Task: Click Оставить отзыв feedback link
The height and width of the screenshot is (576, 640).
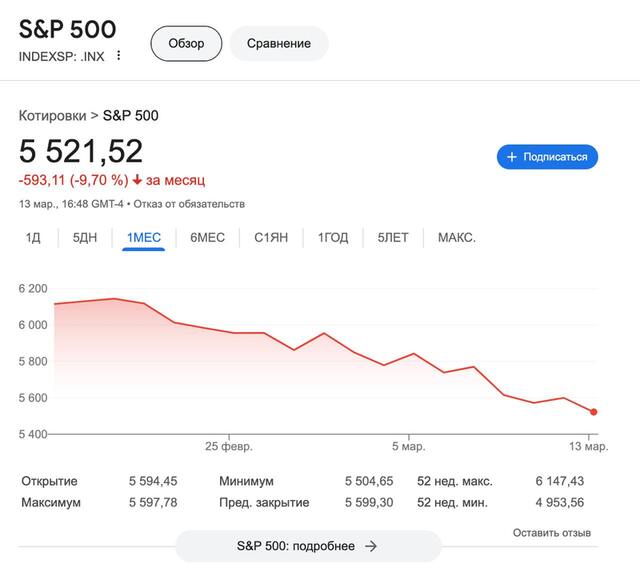Action: pos(552,533)
